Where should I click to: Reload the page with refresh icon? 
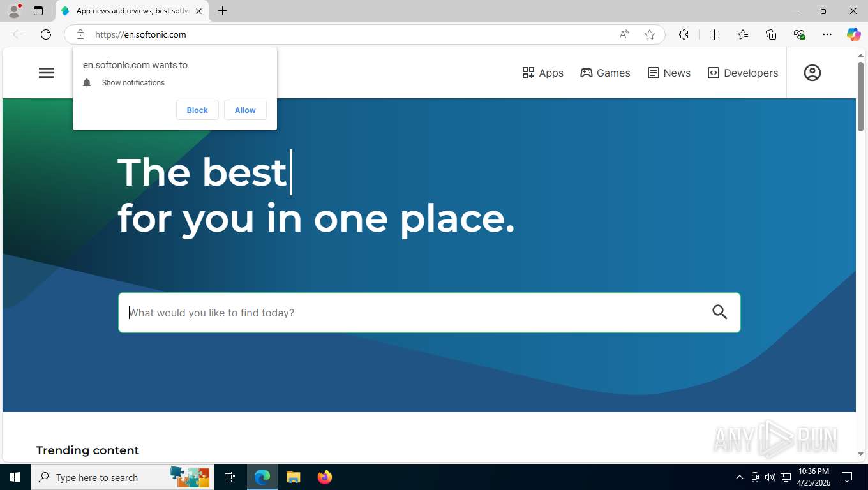tap(46, 34)
